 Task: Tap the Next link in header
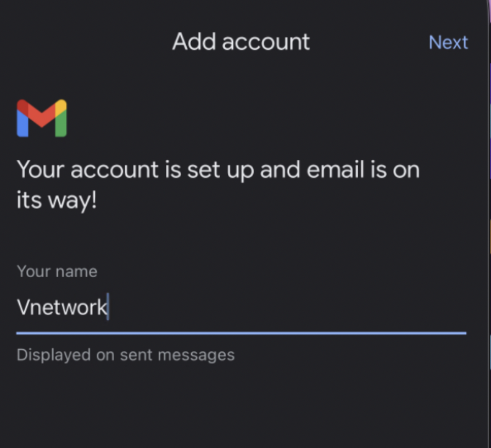click(448, 42)
